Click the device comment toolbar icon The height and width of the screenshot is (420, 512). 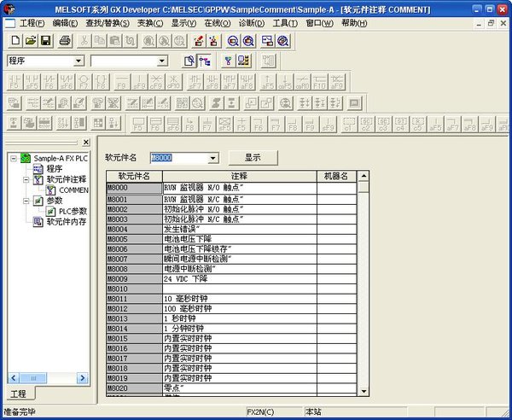[x=228, y=61]
